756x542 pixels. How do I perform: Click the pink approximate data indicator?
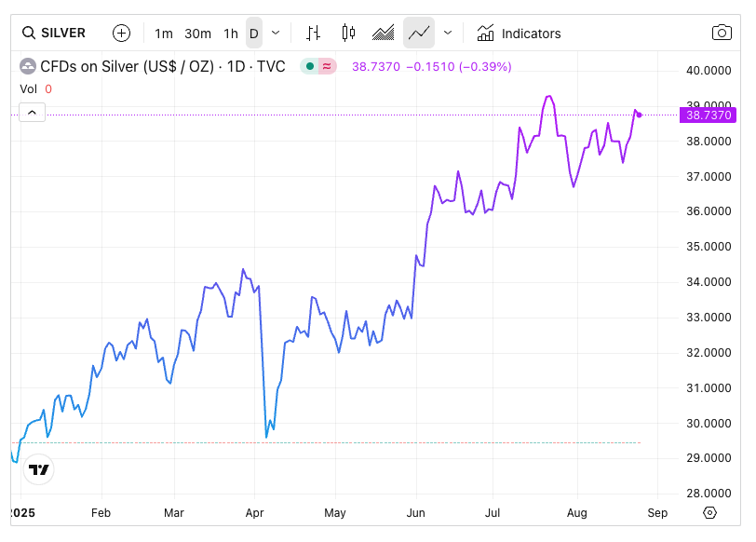(x=327, y=66)
